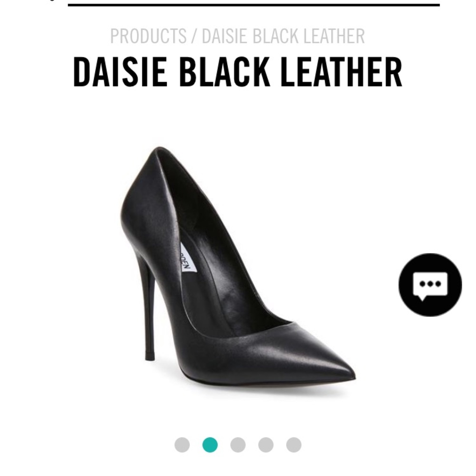Select the first image carousel dot

click(182, 445)
